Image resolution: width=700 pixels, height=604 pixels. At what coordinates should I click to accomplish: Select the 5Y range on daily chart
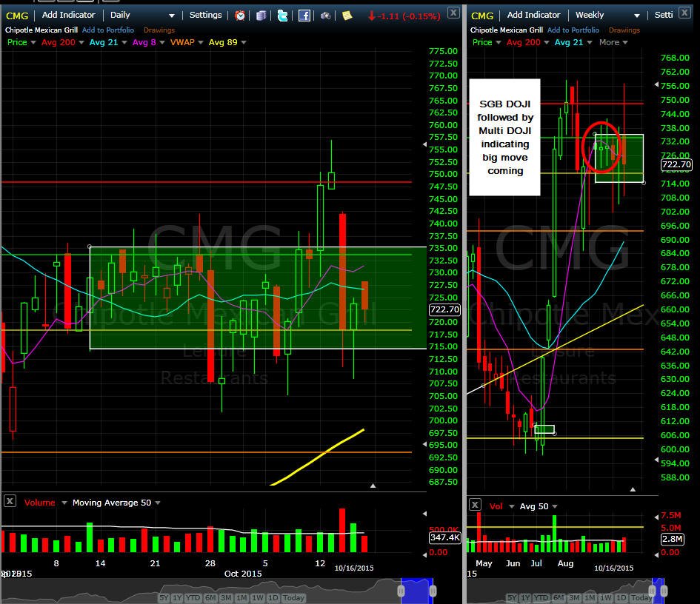[x=164, y=598]
